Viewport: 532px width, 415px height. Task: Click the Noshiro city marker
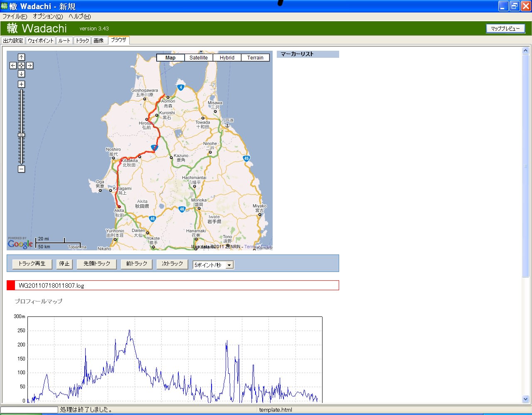tap(113, 158)
